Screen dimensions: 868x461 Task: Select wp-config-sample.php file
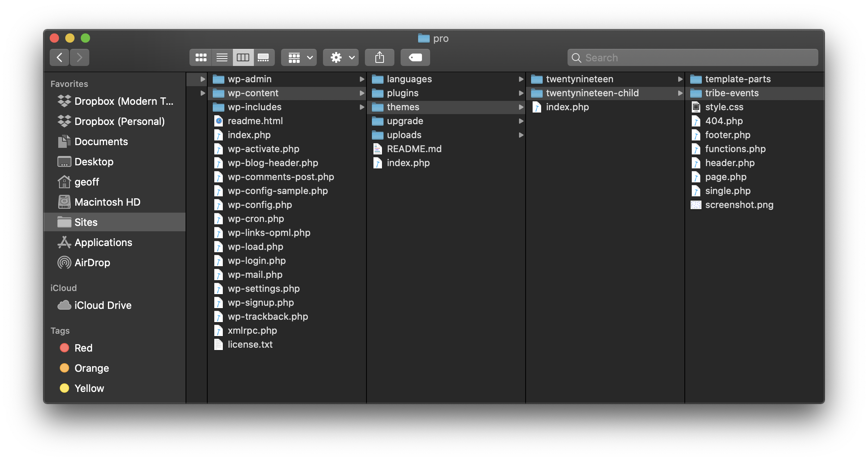coord(287,191)
